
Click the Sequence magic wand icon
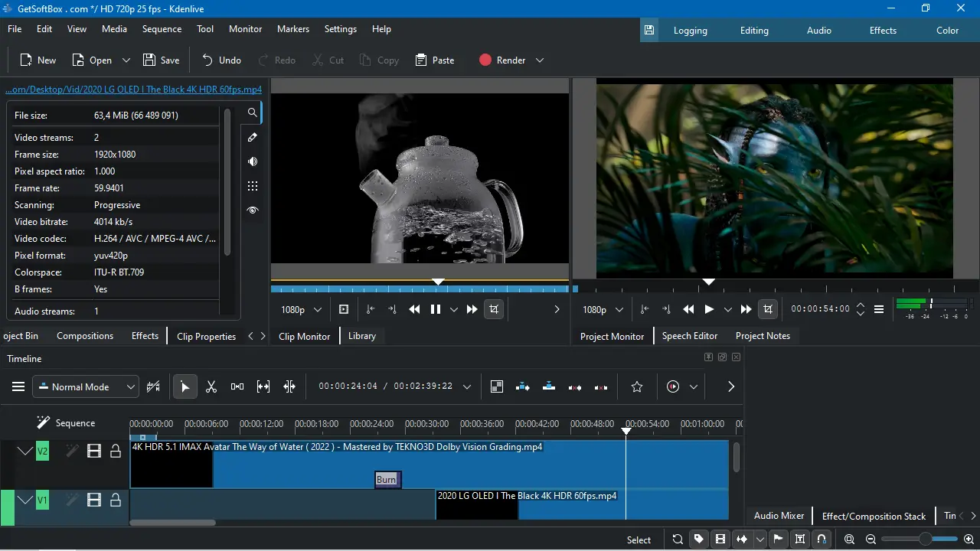pyautogui.click(x=43, y=422)
